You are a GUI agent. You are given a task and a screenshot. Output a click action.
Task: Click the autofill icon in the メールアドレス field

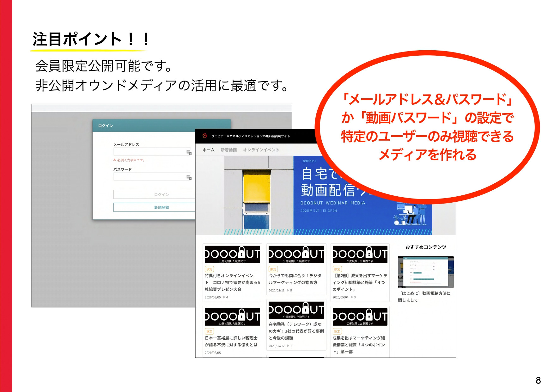click(x=188, y=152)
